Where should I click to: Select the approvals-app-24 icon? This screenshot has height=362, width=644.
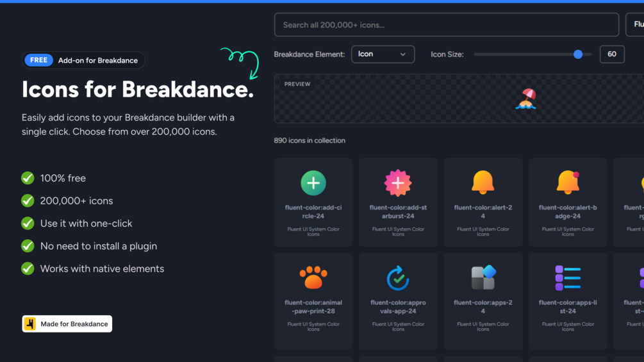click(x=398, y=278)
